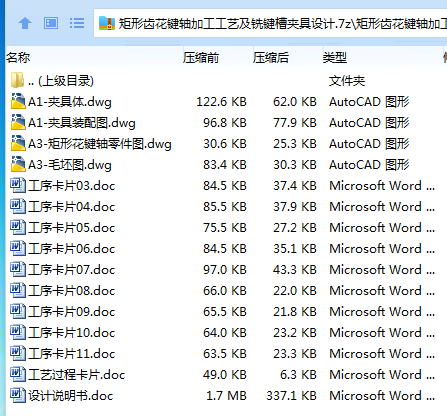Click the Word icon of 工序卡片11.doc
Screen dimensions: 447x416
click(18, 353)
